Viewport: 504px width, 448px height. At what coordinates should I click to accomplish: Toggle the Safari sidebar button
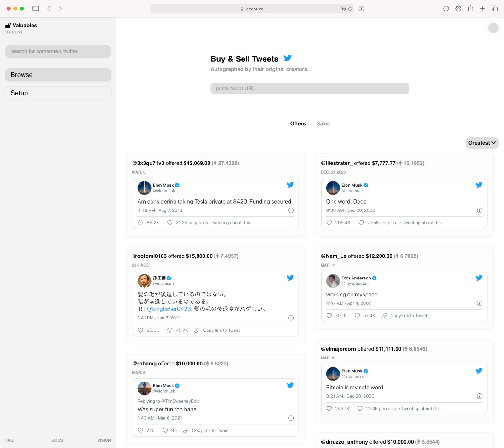tap(36, 9)
